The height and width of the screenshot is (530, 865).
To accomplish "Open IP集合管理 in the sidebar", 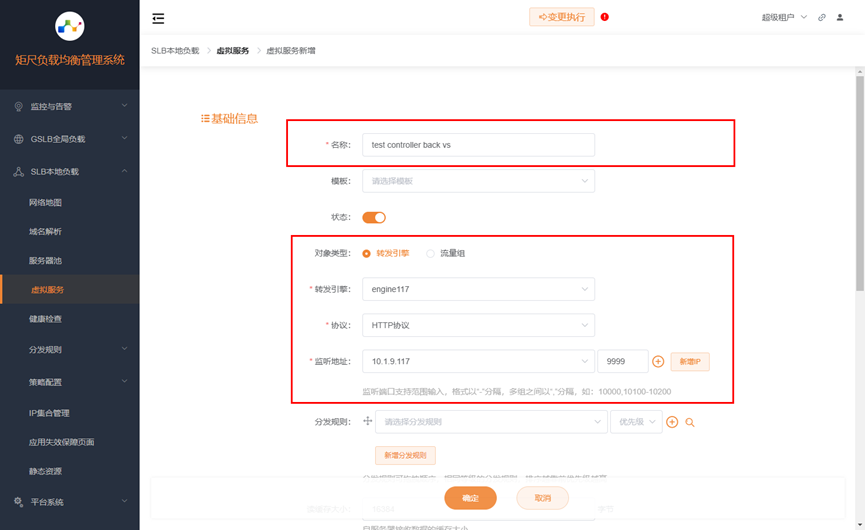I will pyautogui.click(x=70, y=413).
